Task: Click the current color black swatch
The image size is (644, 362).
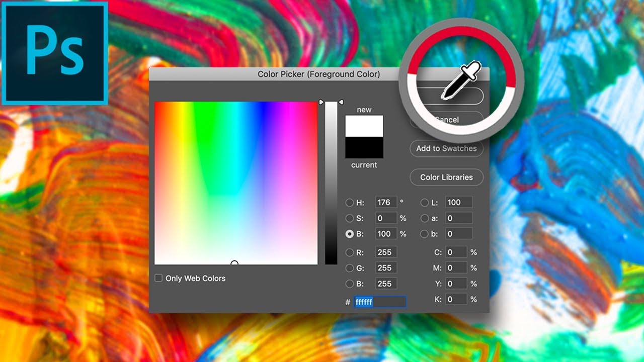Action: pos(364,147)
